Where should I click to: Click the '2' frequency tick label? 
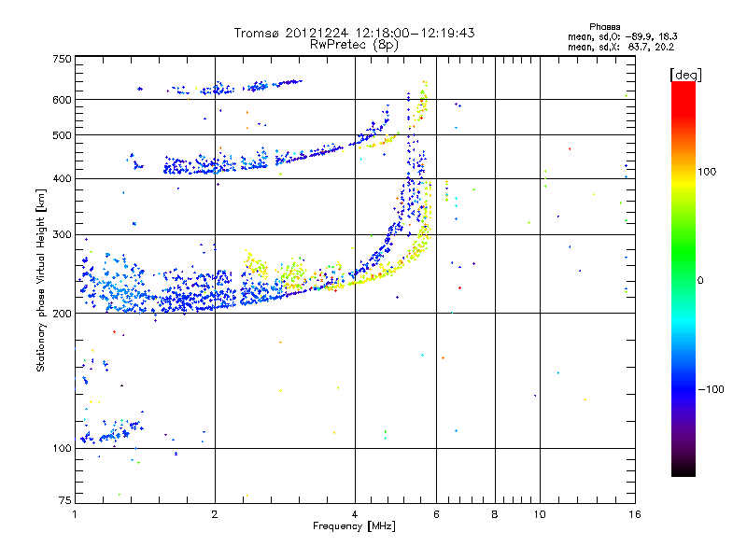[x=215, y=514]
